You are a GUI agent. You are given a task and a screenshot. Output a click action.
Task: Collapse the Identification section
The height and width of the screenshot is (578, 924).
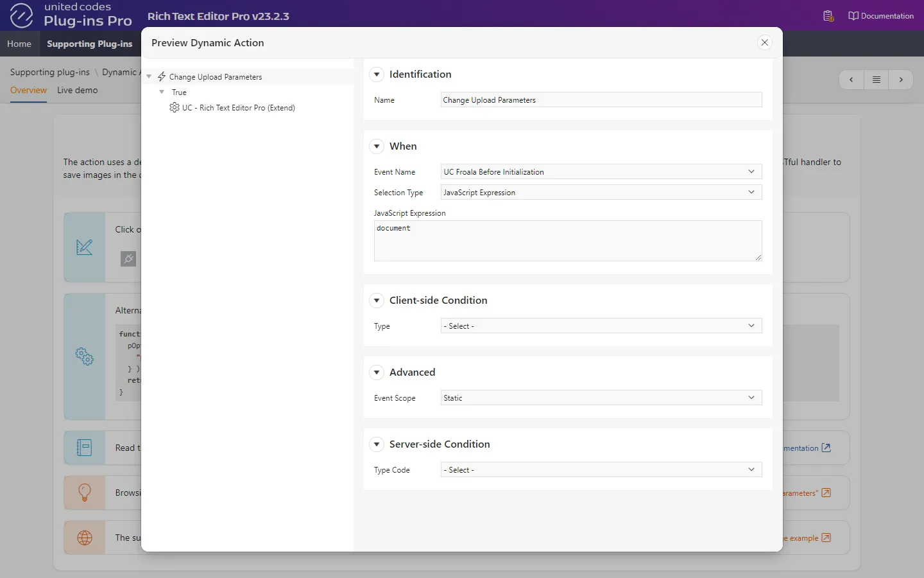coord(377,74)
